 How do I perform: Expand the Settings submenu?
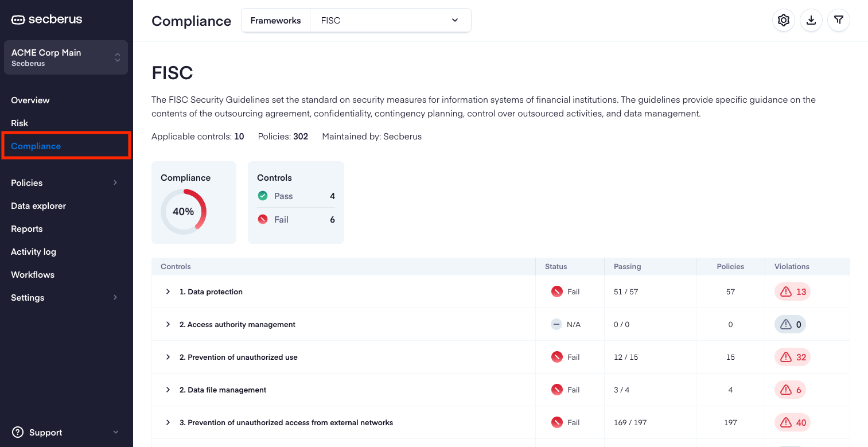click(115, 297)
